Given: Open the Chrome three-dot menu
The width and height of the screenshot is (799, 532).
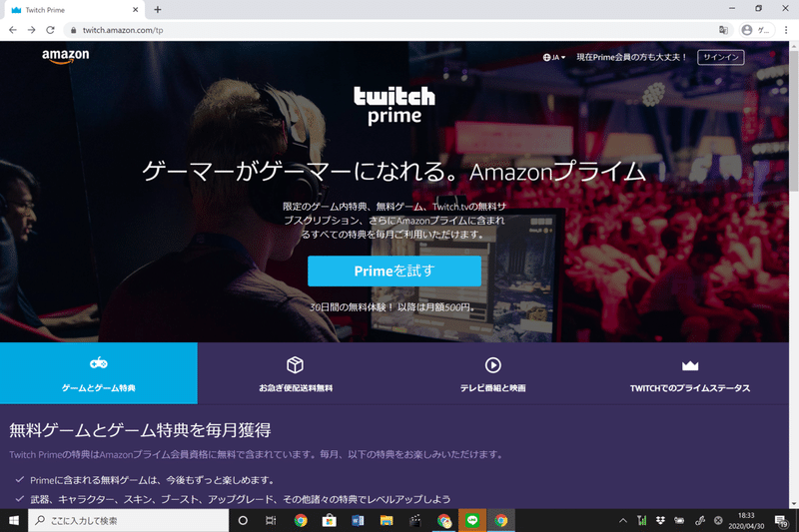Looking at the screenshot, I should click(786, 30).
